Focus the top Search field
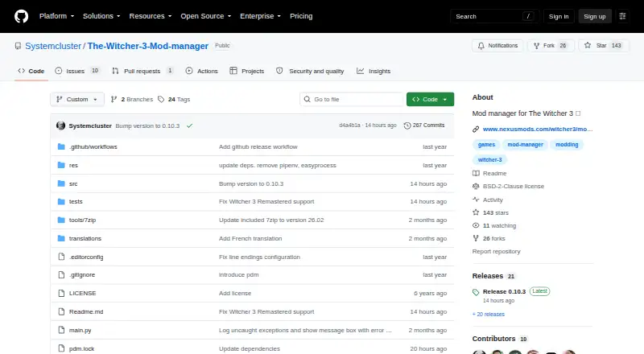Viewport: 644px width, 354px height. [494, 16]
